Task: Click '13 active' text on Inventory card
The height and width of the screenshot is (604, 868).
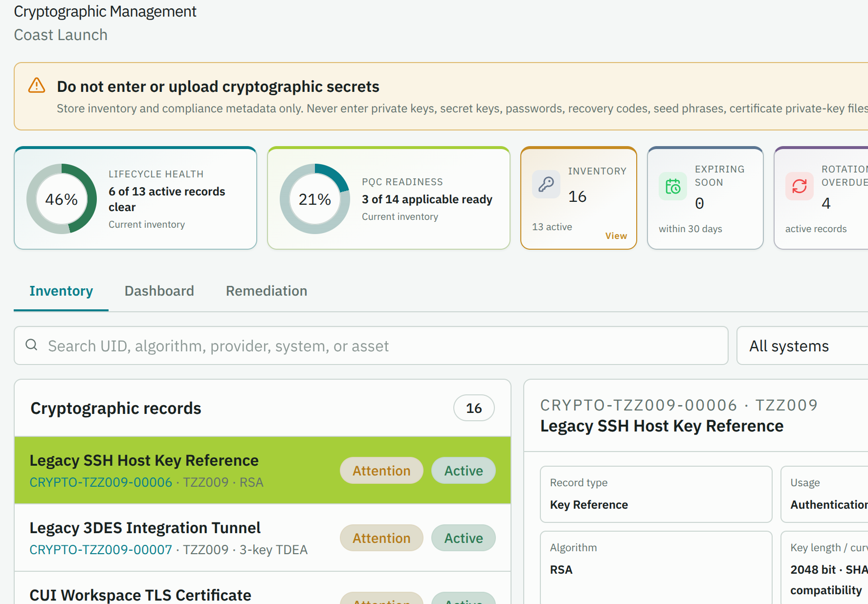Action: coord(552,227)
